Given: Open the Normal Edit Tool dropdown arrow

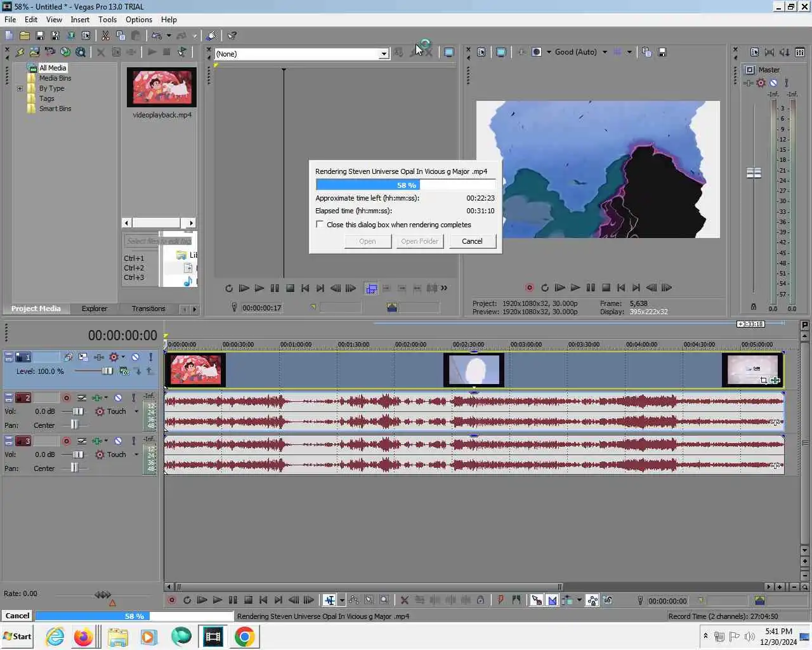Looking at the screenshot, I should 342,600.
